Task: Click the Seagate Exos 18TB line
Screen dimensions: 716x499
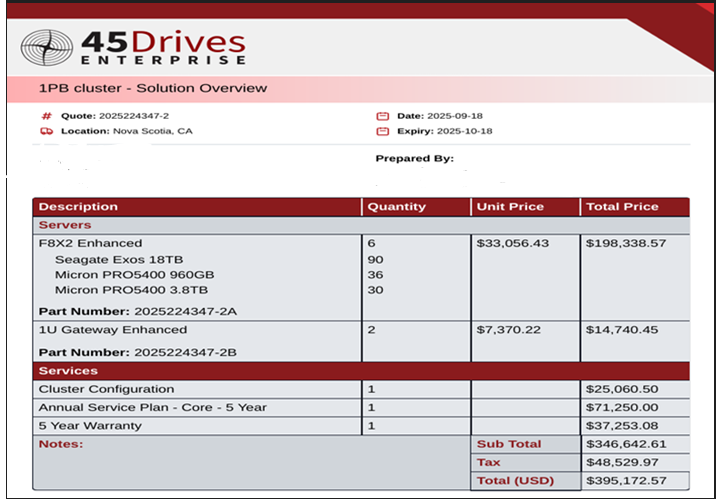Action: [x=119, y=260]
